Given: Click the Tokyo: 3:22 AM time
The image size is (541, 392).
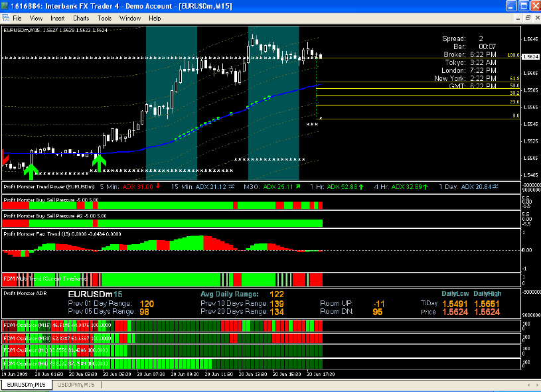Looking at the screenshot, I should [x=471, y=62].
